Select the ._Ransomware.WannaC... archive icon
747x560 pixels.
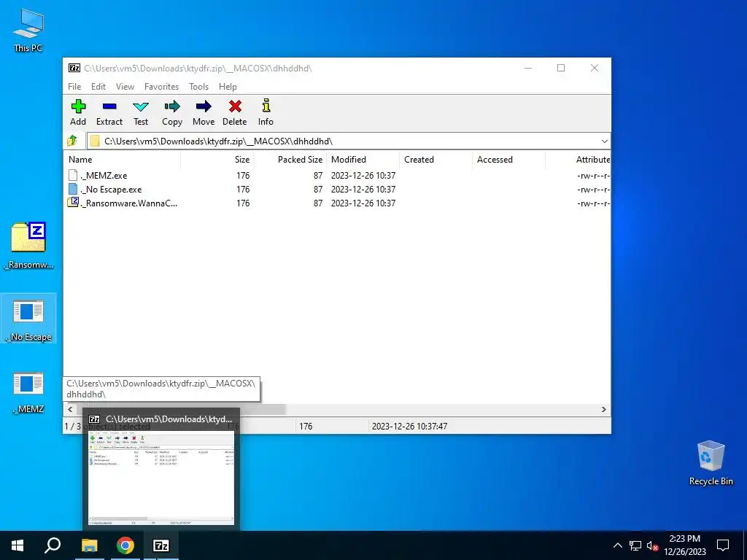click(x=73, y=203)
